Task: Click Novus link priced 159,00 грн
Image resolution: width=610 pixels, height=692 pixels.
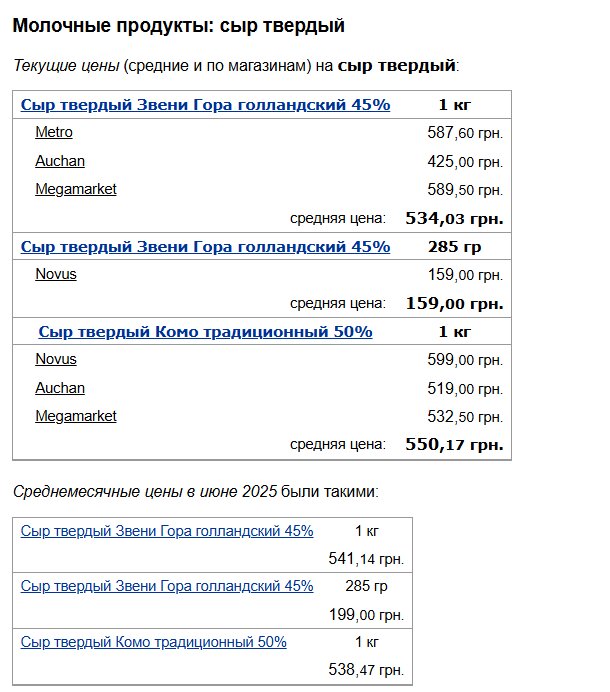Action: 56,274
